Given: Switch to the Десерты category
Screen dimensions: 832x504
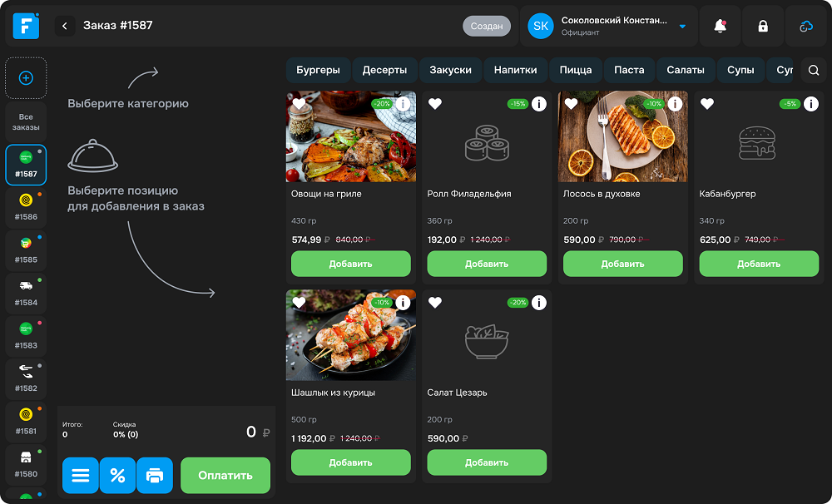Looking at the screenshot, I should click(x=384, y=70).
